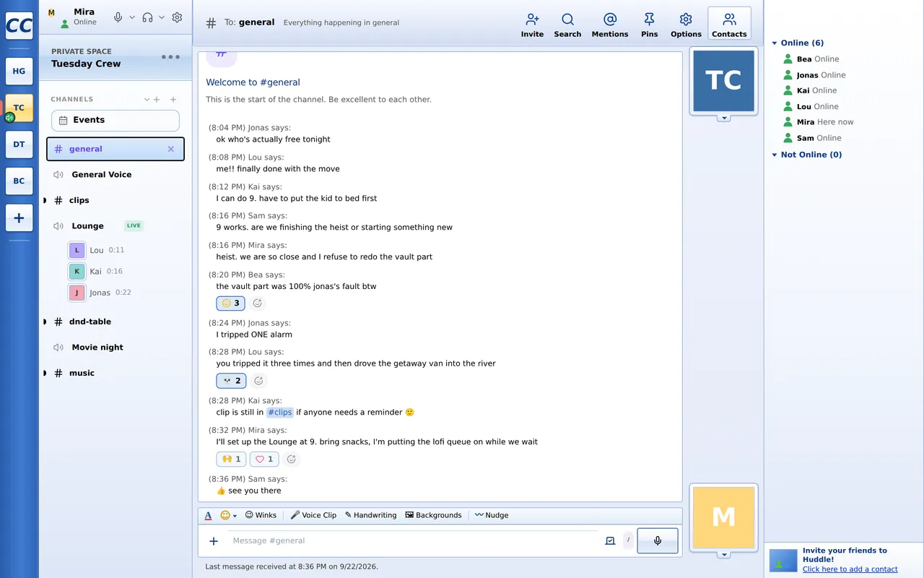This screenshot has width=924, height=578.
Task: Open user settings gear beside Mira
Action: click(x=177, y=17)
